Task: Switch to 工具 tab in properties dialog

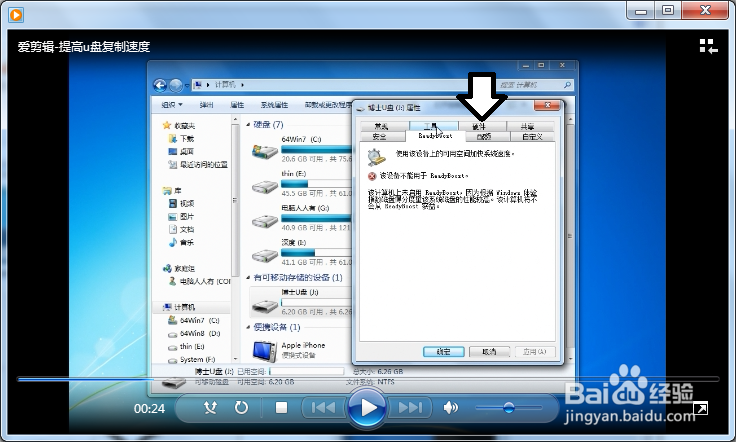Action: coord(434,126)
